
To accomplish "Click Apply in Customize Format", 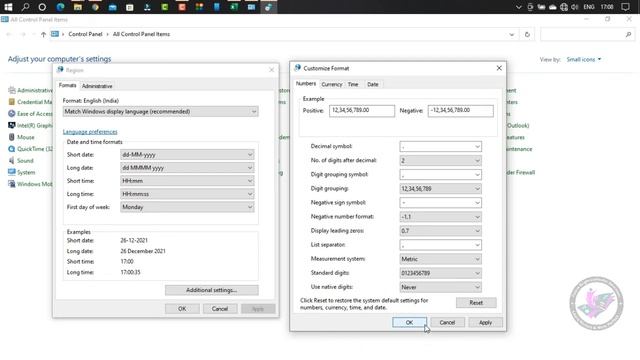I will tap(485, 322).
